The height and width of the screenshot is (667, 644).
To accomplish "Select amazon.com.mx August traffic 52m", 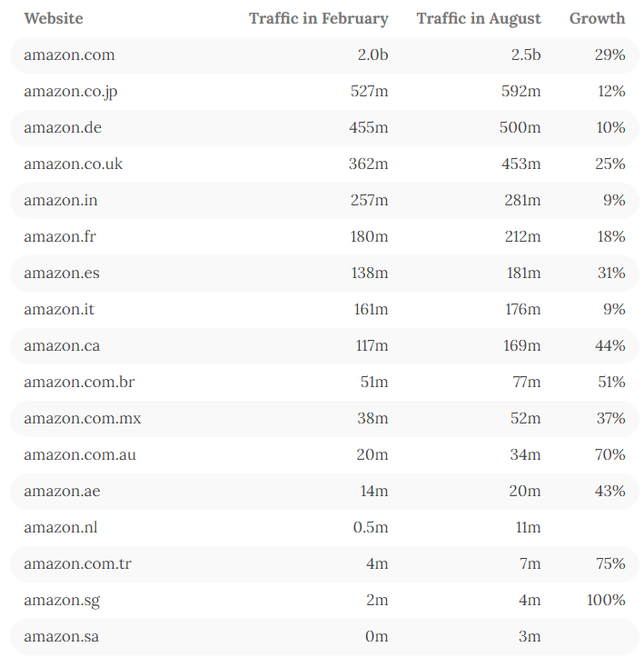I will pos(526,419).
